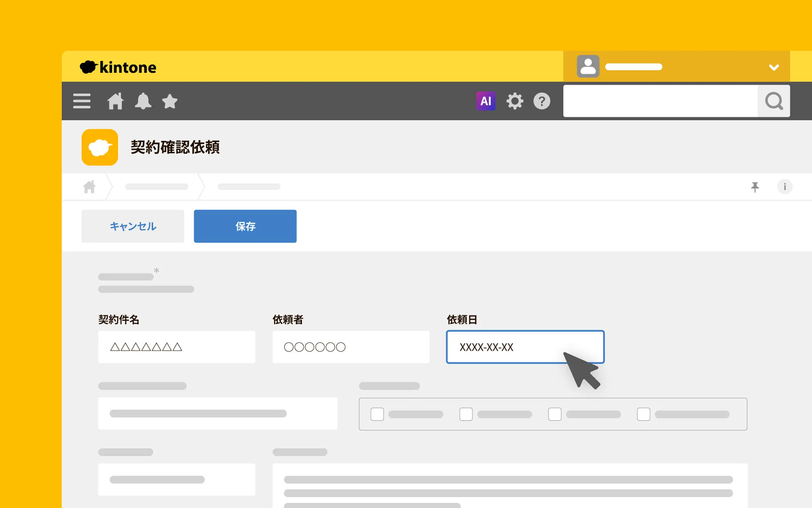
Task: Open the notifications bell
Action: click(x=143, y=101)
